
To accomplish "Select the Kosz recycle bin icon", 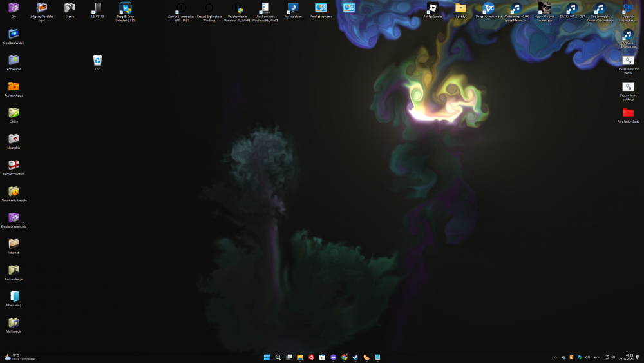I will click(97, 61).
